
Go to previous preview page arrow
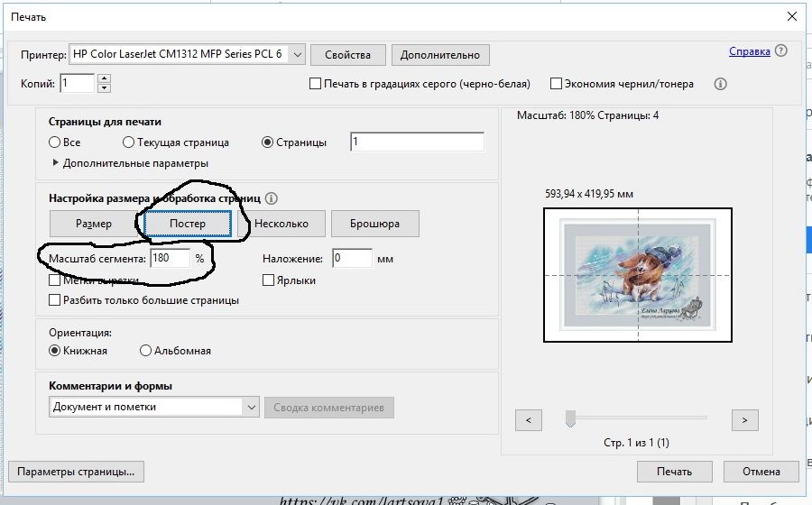point(528,419)
